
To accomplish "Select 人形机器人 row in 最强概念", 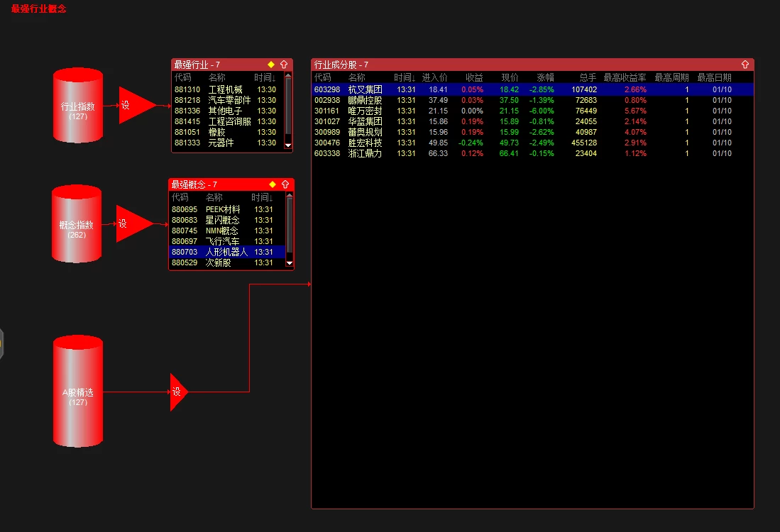I will click(x=227, y=252).
